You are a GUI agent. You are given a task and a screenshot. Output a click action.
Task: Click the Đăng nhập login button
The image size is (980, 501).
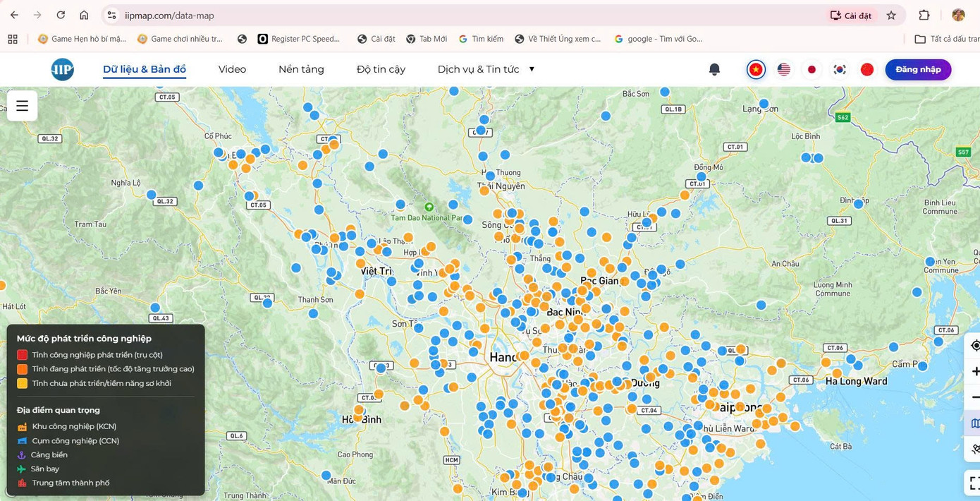pos(917,69)
